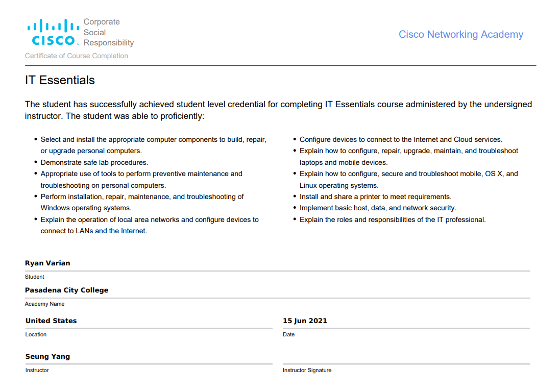Click the Corporate Social Responsibility text
This screenshot has width=560, height=392.
108,32
